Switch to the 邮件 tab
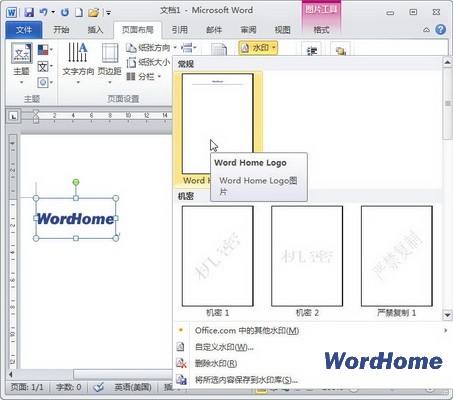Screen dimensions: 453x400 [214, 30]
